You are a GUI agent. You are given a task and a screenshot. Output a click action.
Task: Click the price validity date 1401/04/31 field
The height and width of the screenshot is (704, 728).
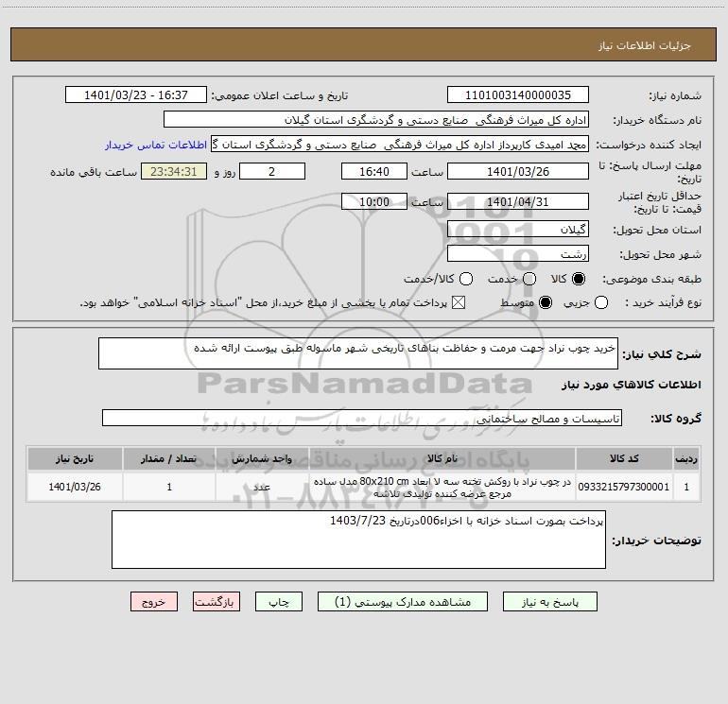click(518, 201)
